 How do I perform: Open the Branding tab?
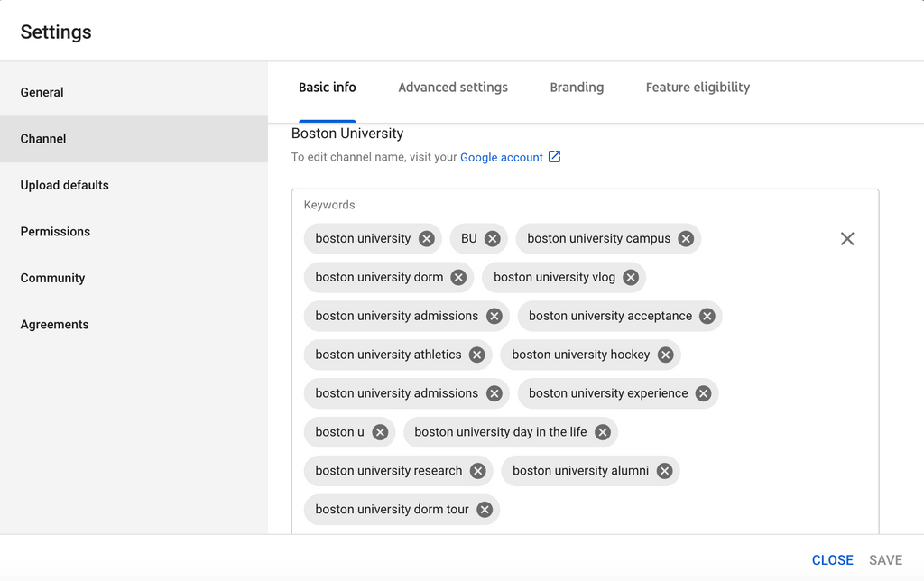pyautogui.click(x=577, y=87)
